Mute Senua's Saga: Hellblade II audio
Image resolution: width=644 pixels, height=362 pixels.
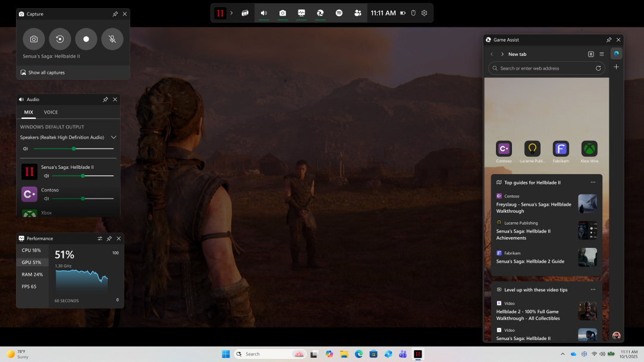click(46, 176)
